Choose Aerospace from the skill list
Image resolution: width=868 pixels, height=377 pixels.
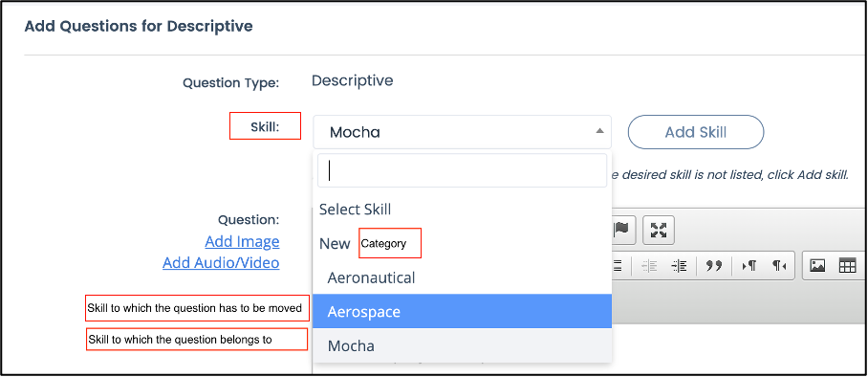point(463,312)
